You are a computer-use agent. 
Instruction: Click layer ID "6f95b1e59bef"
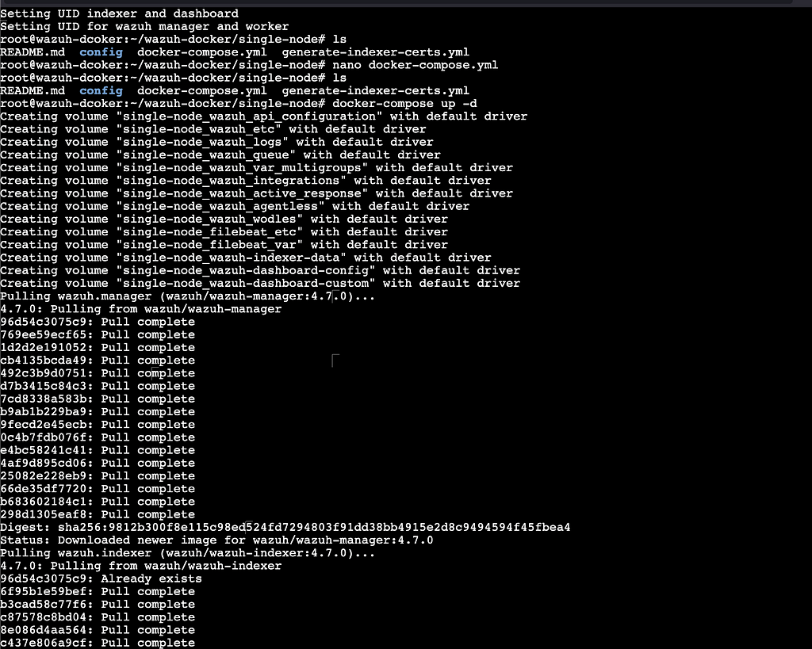click(44, 592)
